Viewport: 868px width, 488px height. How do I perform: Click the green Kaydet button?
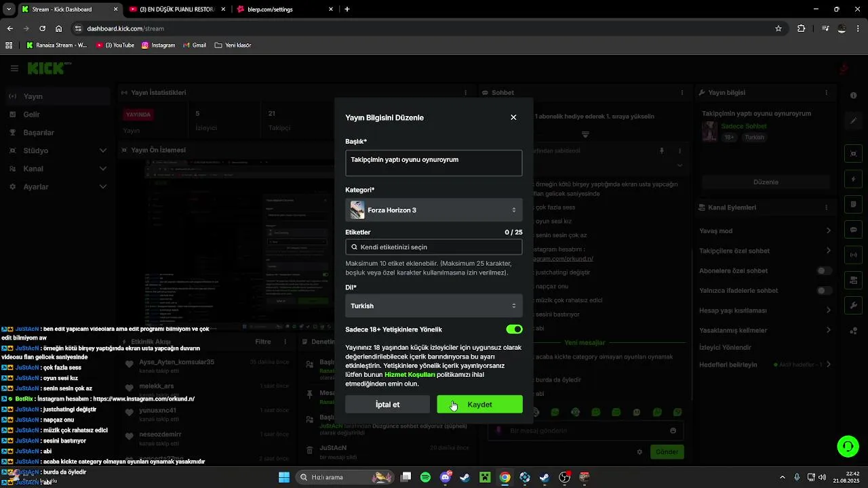coord(479,405)
